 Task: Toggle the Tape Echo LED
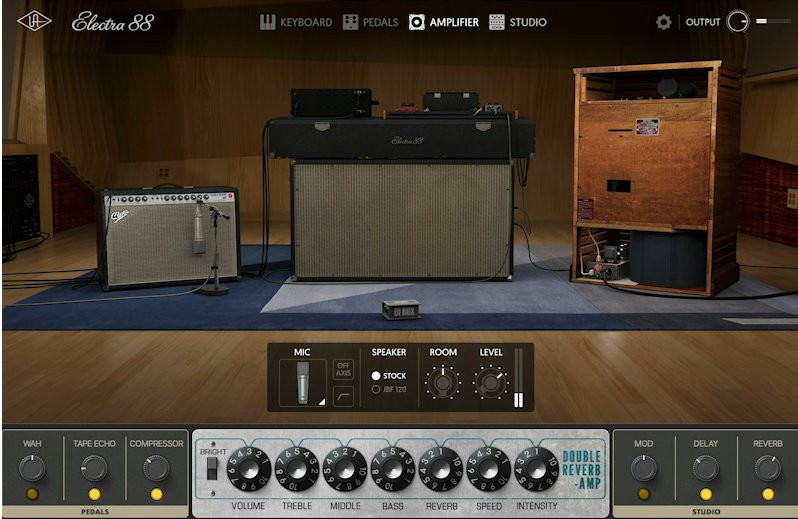point(94,494)
